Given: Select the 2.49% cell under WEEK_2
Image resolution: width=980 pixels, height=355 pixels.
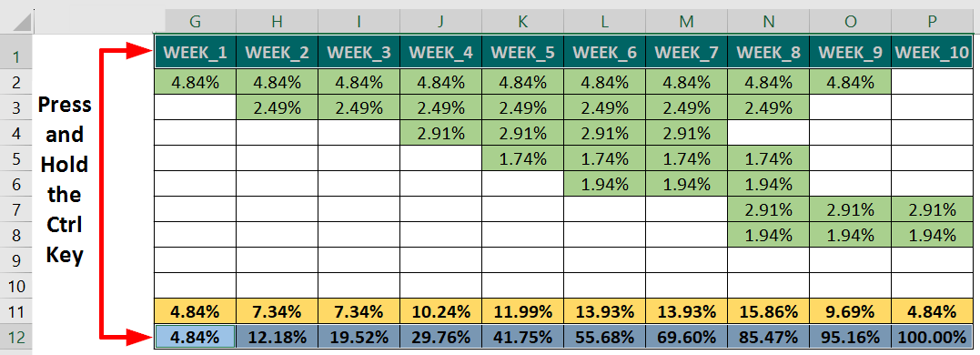Looking at the screenshot, I should 277,107.
